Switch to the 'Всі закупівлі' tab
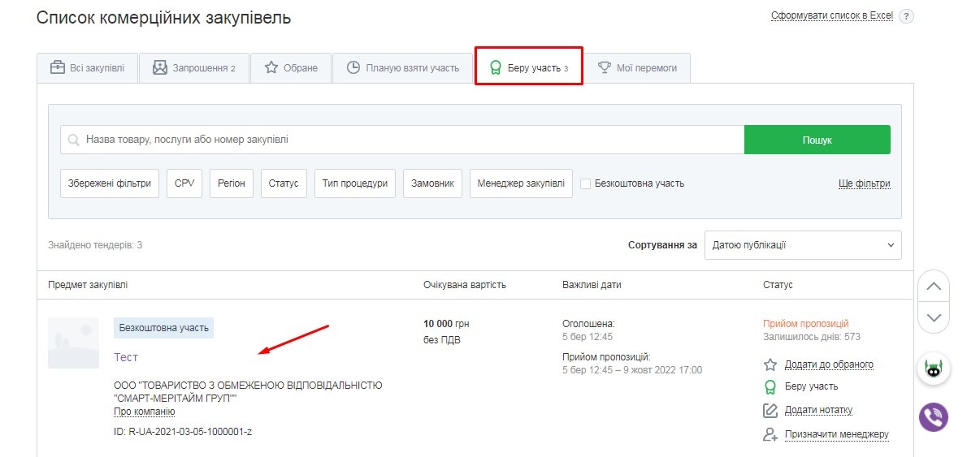The height and width of the screenshot is (457, 980). point(87,68)
